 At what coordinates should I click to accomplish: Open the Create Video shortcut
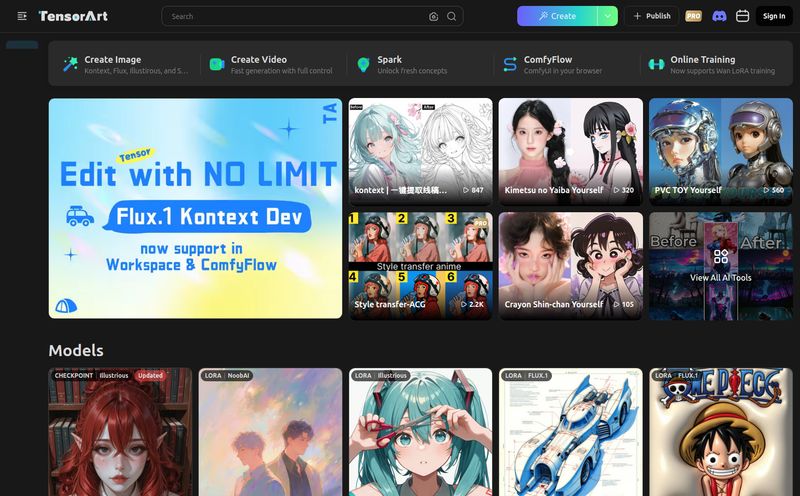pos(272,64)
